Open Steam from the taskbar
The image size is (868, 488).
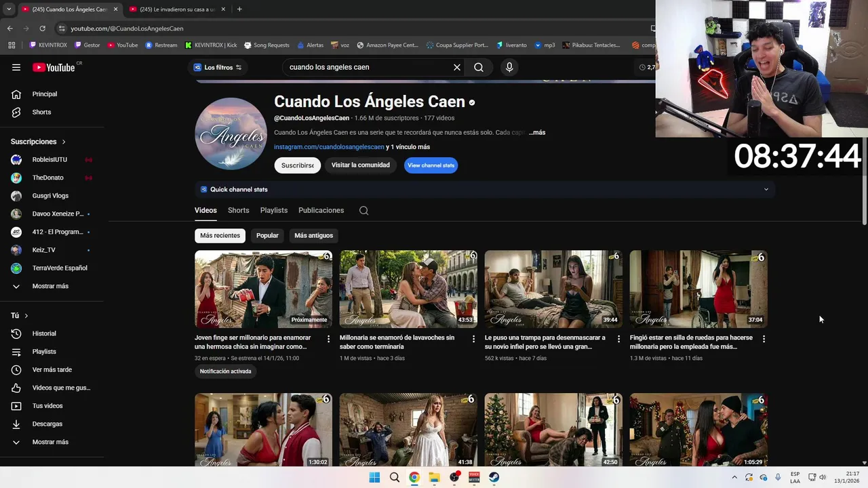494,477
